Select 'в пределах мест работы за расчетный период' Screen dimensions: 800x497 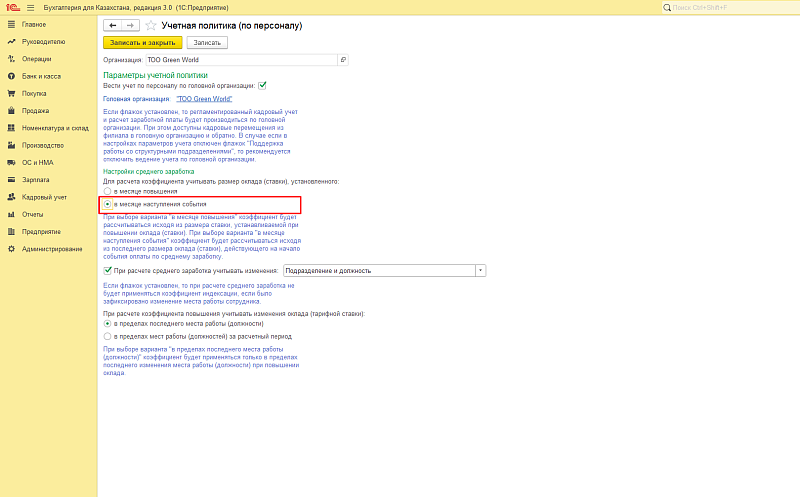108,337
